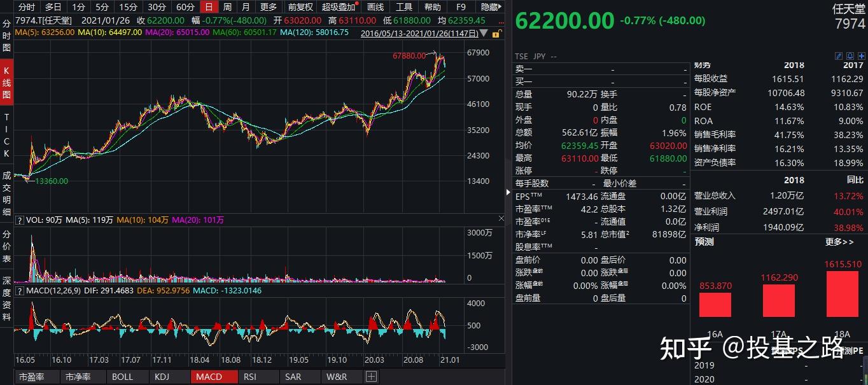Viewport: 868px width, 385px height.
Task: Add stock with the blue plus icon
Action: point(862,56)
